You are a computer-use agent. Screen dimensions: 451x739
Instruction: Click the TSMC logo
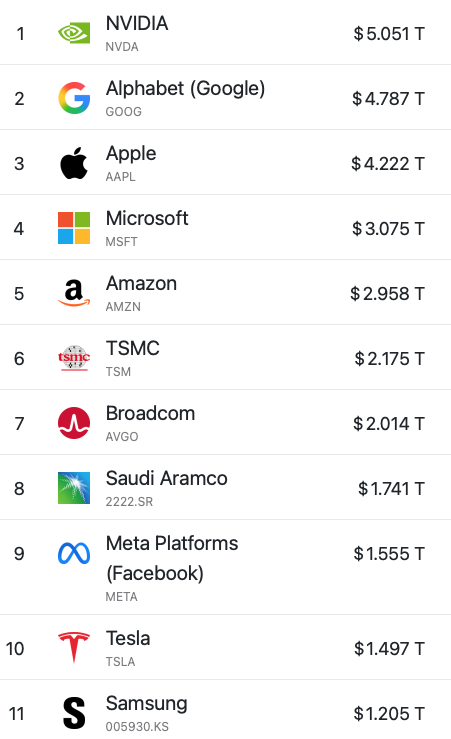point(74,358)
